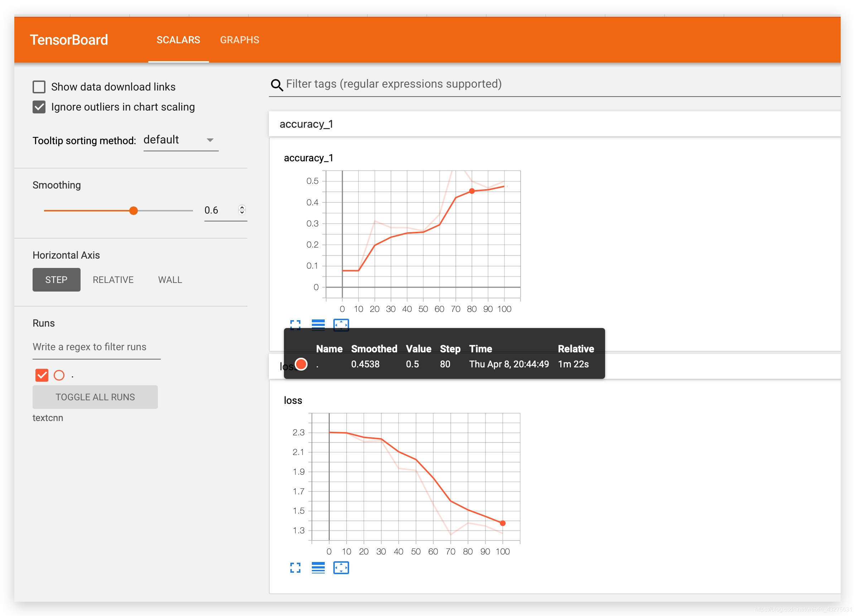
Task: Select the SCALARS tab
Action: (178, 40)
